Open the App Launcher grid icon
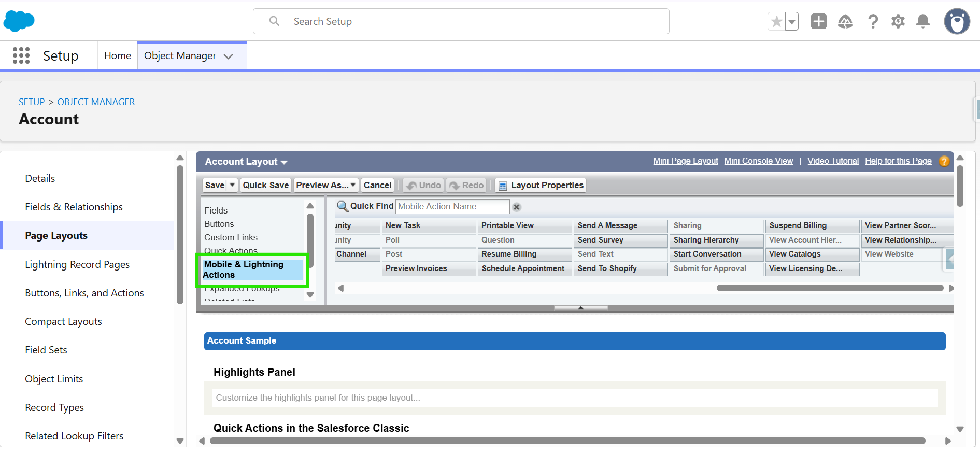The width and height of the screenshot is (980, 454). [x=21, y=55]
